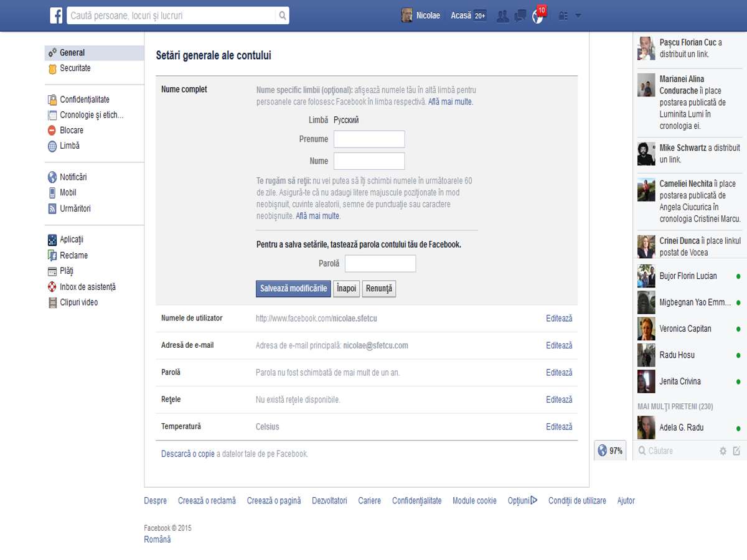The height and width of the screenshot is (560, 747).
Task: Focus the Prenume input field
Action: 369,139
